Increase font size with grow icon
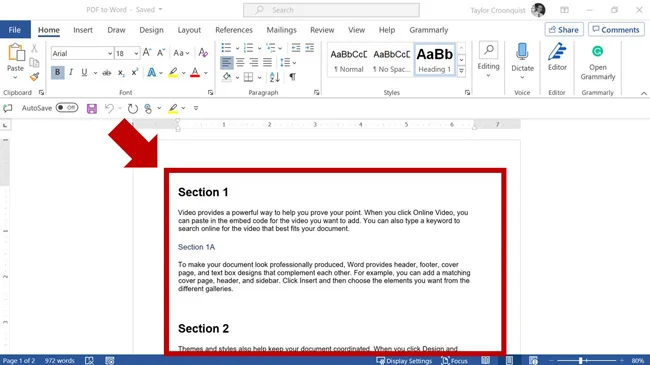 pyautogui.click(x=147, y=53)
